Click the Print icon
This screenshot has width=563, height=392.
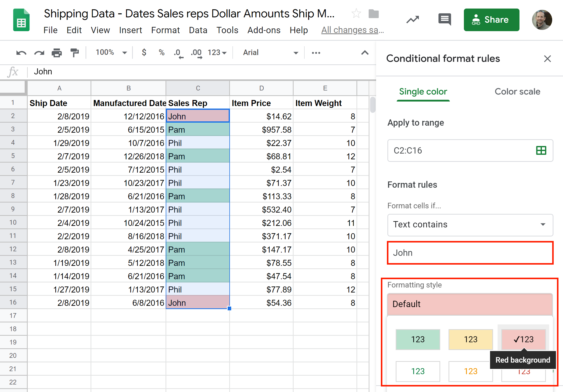click(57, 53)
